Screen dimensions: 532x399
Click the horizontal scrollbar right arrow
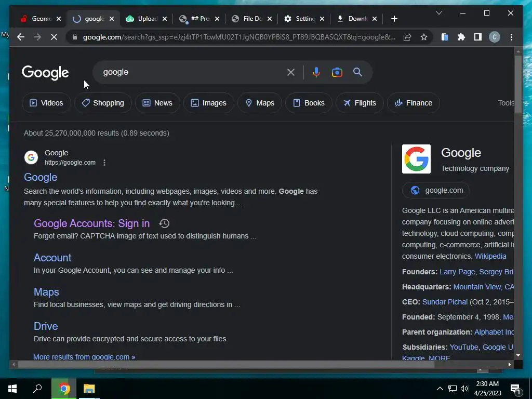coord(510,364)
